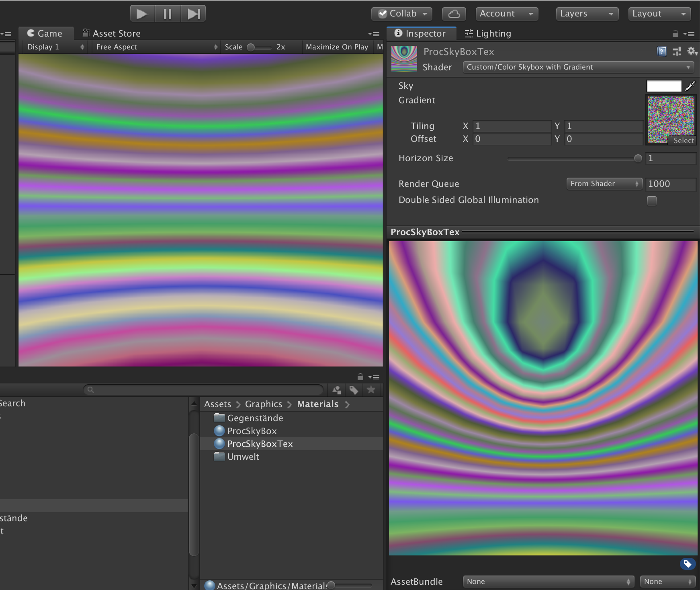Enable Double Sided Global Illumination checkbox
This screenshot has height=590, width=700.
point(652,201)
